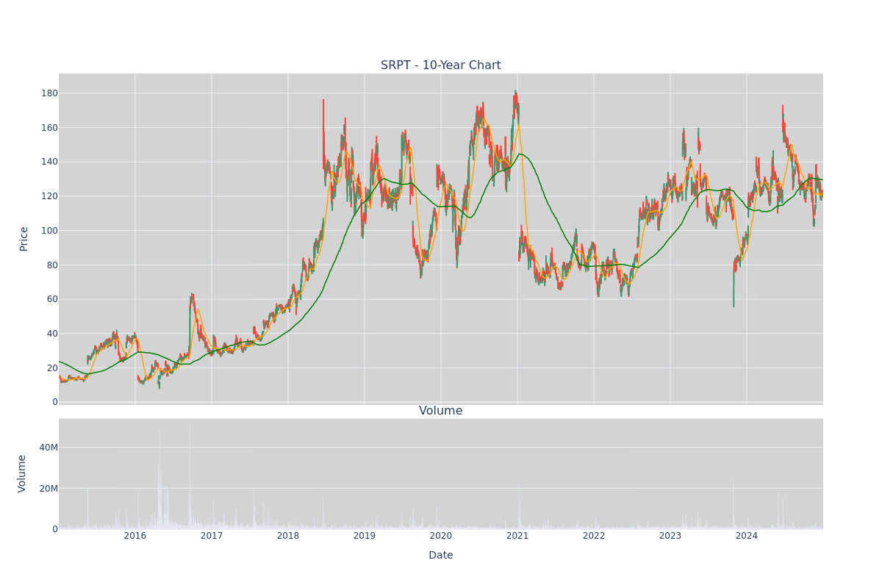Image resolution: width=882 pixels, height=588 pixels.
Task: Click the "Volume" subplot title above the volume bars
Action: [x=441, y=411]
